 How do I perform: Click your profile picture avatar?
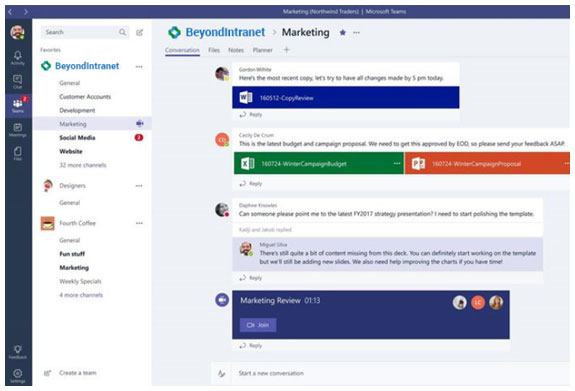(x=17, y=32)
